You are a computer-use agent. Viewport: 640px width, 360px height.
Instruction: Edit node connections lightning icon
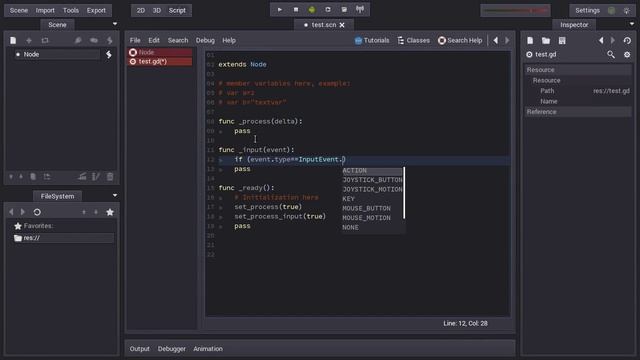click(x=110, y=40)
